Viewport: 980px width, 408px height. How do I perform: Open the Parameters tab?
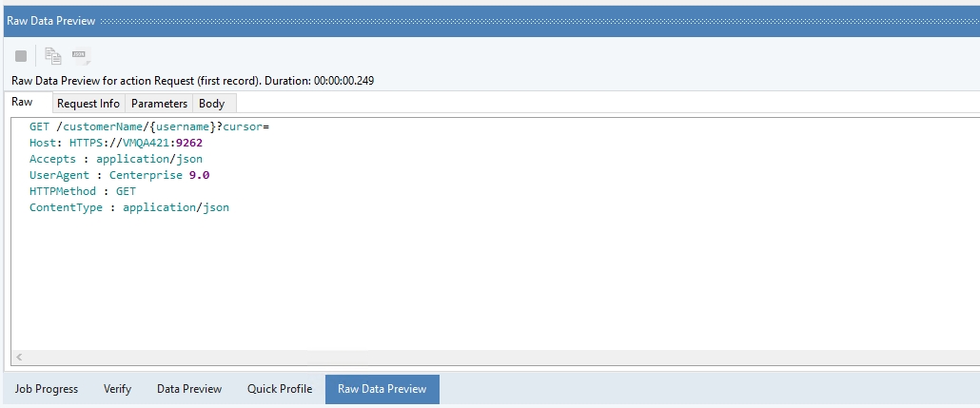(x=159, y=104)
